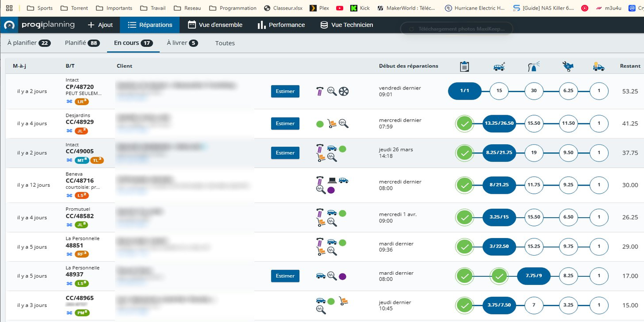Click the paint spray gun column icon
644x322 pixels.
coord(533,66)
